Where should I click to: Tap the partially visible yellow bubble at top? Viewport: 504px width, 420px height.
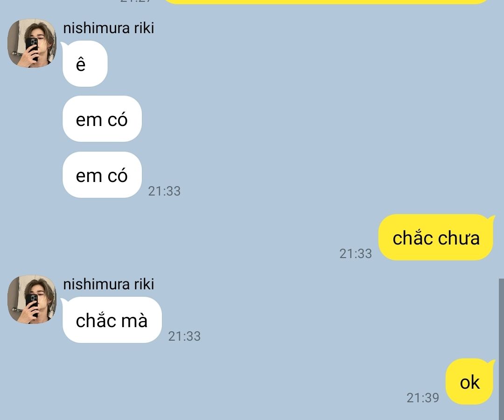coord(327,1)
